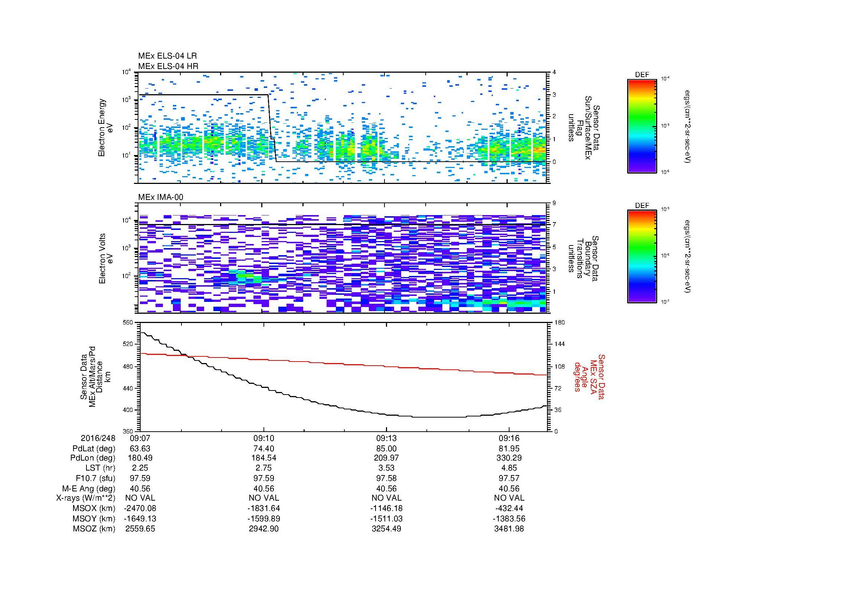Click the 560 altitude axis tick label
The width and height of the screenshot is (868, 613).
coord(128,323)
